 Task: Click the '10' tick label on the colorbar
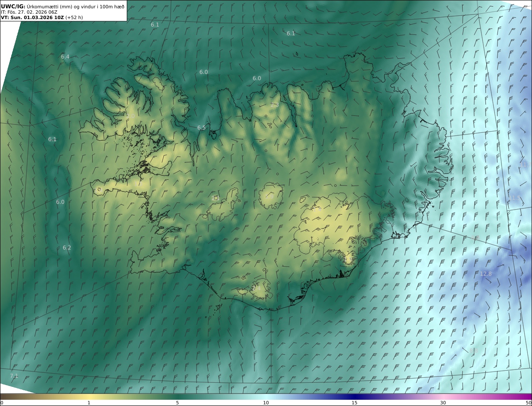[x=266, y=403]
